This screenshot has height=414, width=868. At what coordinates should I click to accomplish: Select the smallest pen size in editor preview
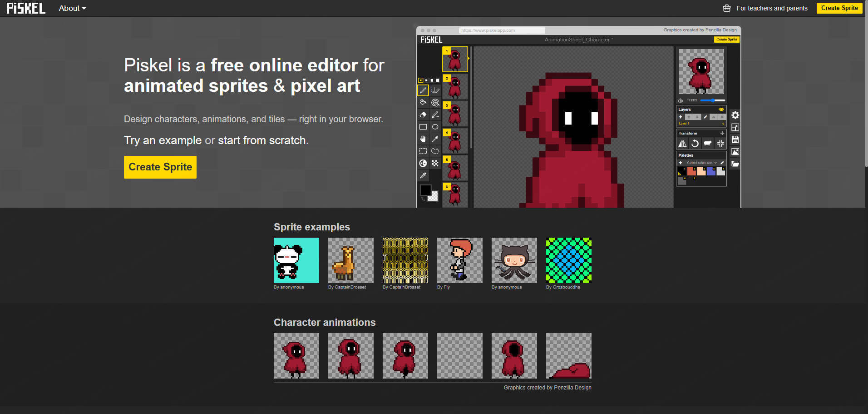pyautogui.click(x=420, y=80)
